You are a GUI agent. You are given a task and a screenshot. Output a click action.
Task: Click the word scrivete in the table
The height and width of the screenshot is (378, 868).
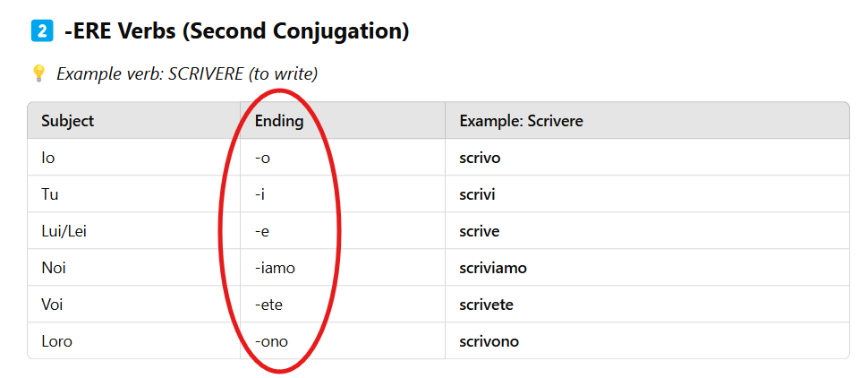(x=488, y=305)
